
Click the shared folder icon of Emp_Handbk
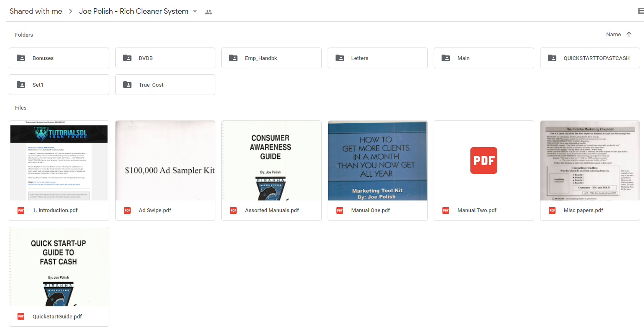[x=233, y=58]
